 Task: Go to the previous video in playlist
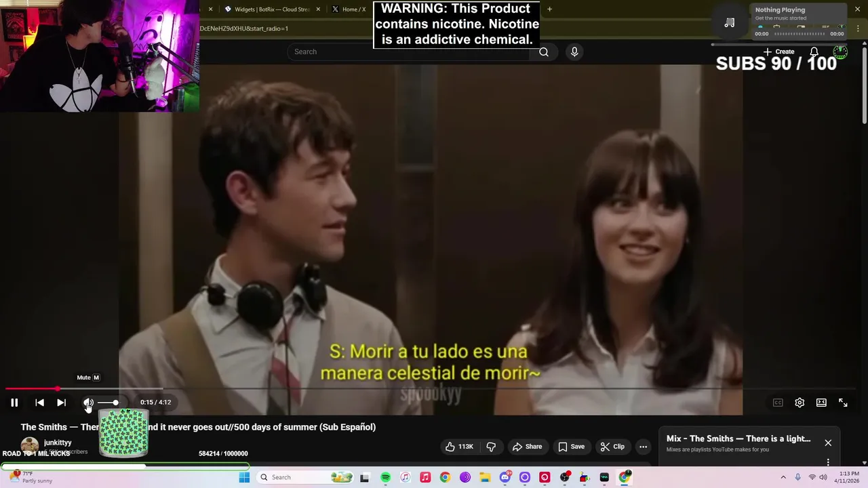[39, 403]
